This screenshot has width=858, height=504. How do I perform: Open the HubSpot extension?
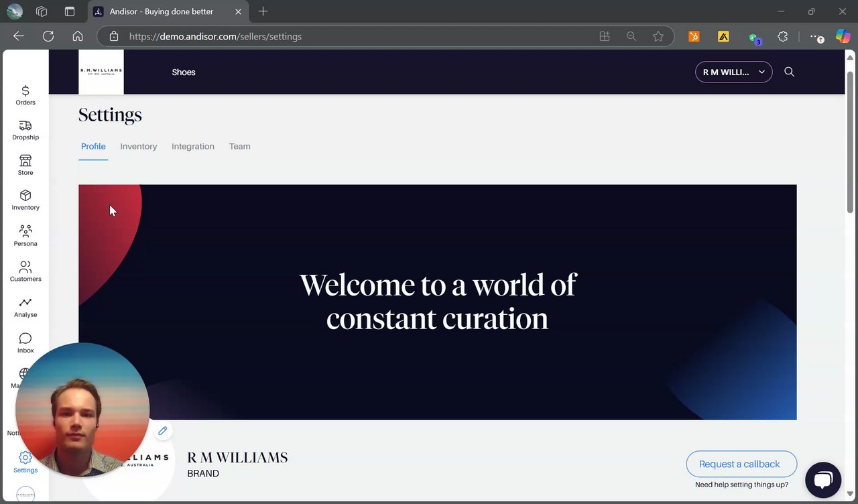[x=694, y=37]
